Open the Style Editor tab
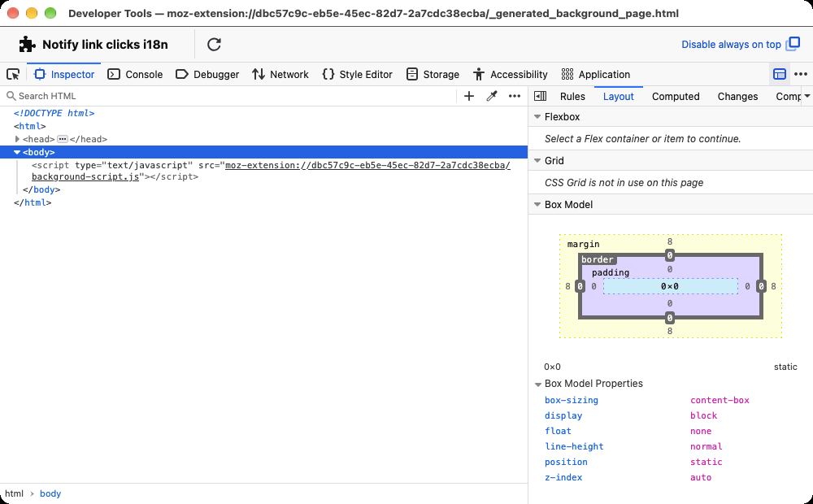The image size is (813, 504). tap(357, 74)
